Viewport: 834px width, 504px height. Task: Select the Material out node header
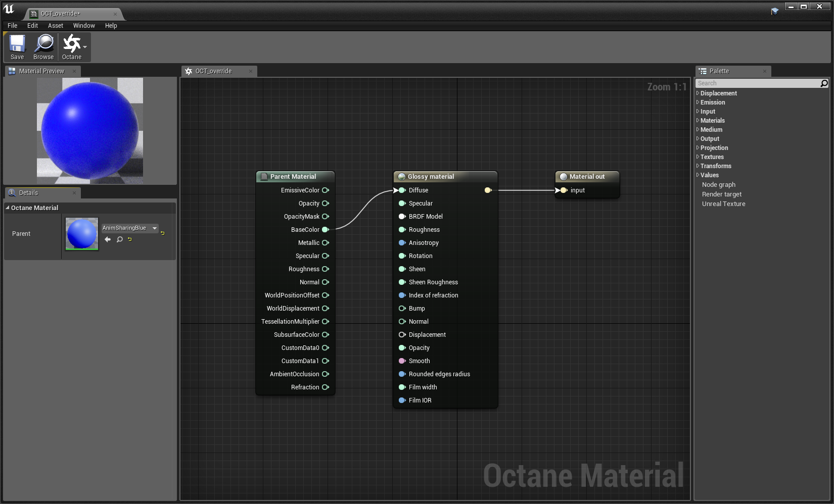tap(587, 177)
